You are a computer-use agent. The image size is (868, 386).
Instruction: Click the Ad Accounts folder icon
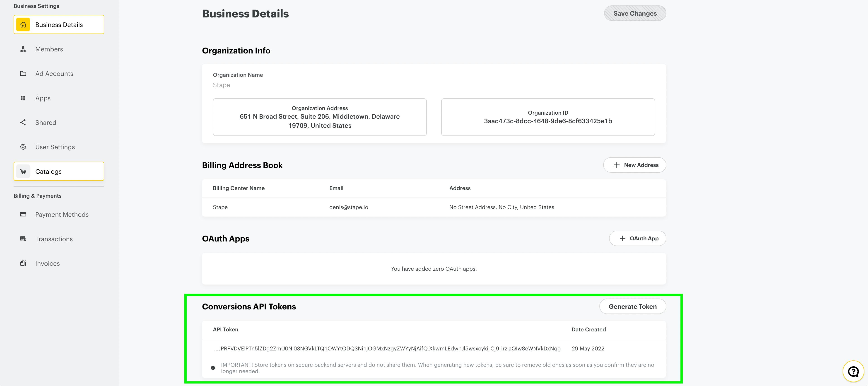pos(23,73)
